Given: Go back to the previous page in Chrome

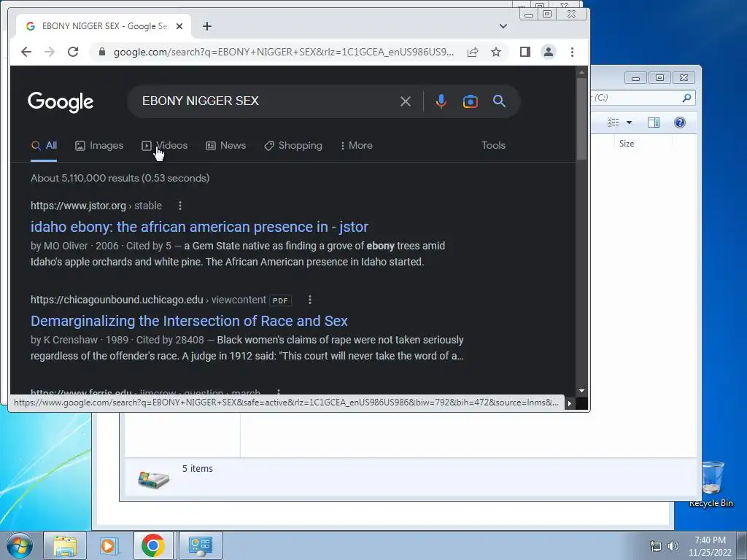Looking at the screenshot, I should click(x=26, y=52).
